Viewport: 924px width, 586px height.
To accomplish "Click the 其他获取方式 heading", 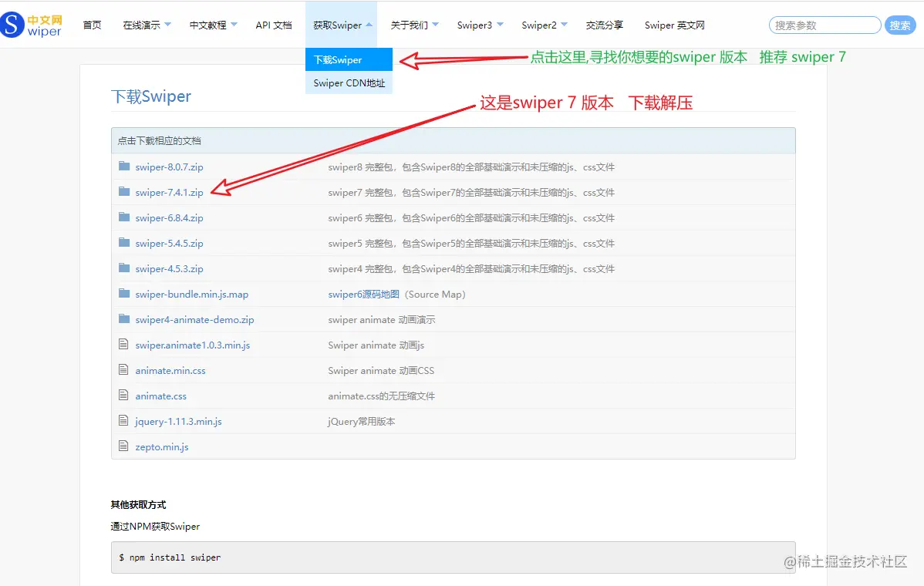I will (139, 505).
